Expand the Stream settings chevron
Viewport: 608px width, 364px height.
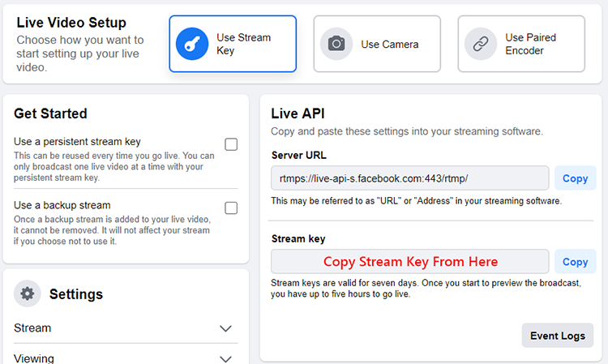pyautogui.click(x=226, y=328)
